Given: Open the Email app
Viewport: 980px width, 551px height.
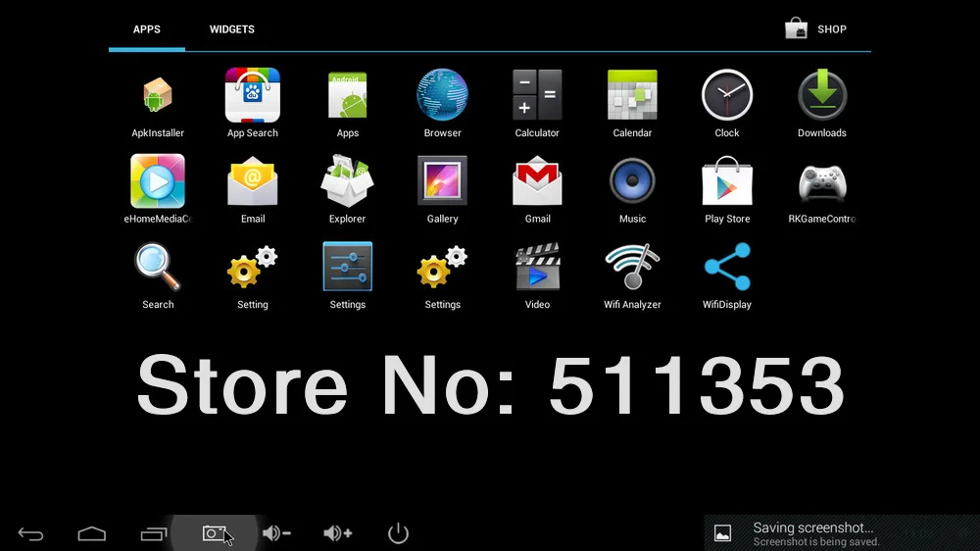Looking at the screenshot, I should click(253, 181).
